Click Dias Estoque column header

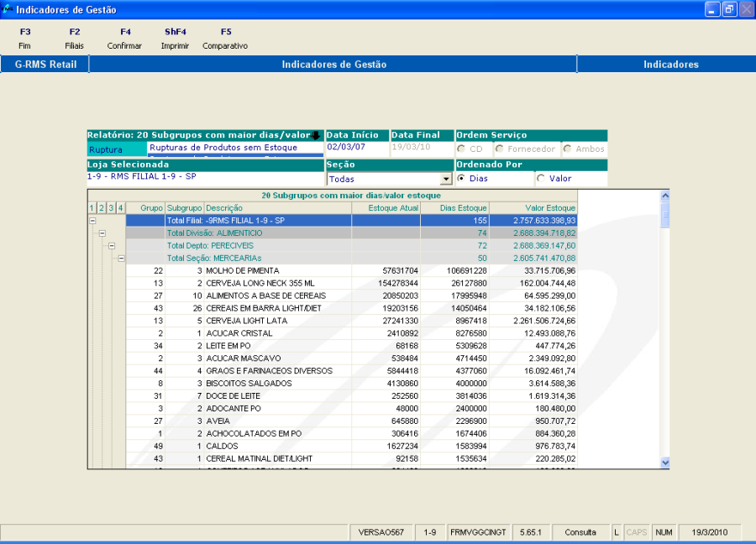pos(454,208)
